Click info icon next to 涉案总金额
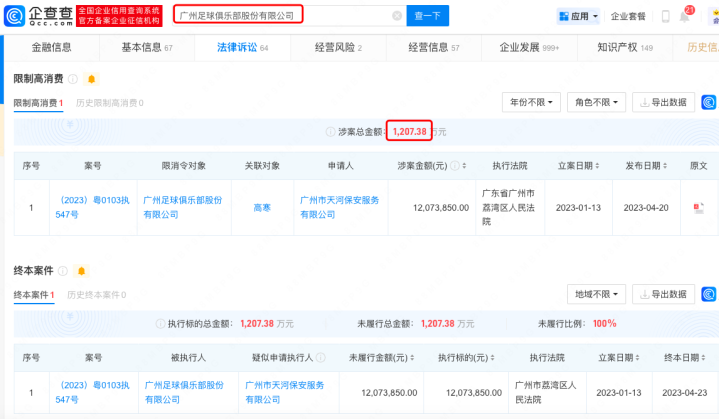 (x=330, y=132)
